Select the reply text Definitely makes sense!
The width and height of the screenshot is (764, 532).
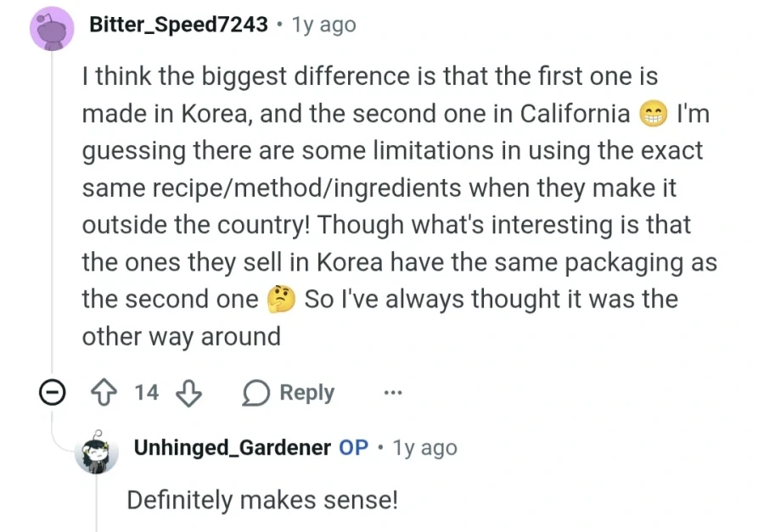[x=262, y=500]
